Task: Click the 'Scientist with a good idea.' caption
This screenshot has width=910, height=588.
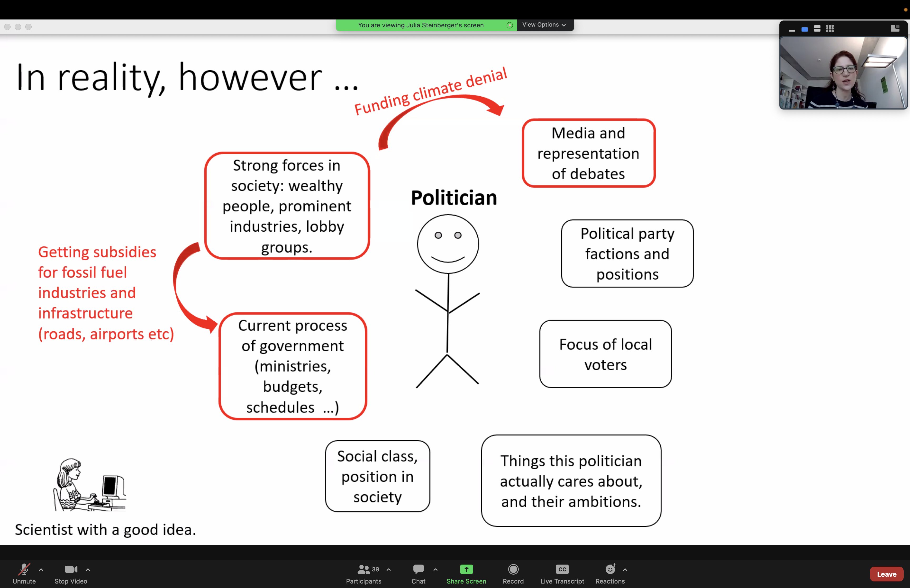Action: coord(105,530)
